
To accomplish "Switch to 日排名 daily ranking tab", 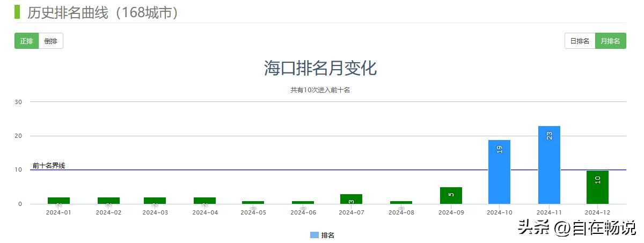I will click(x=580, y=41).
